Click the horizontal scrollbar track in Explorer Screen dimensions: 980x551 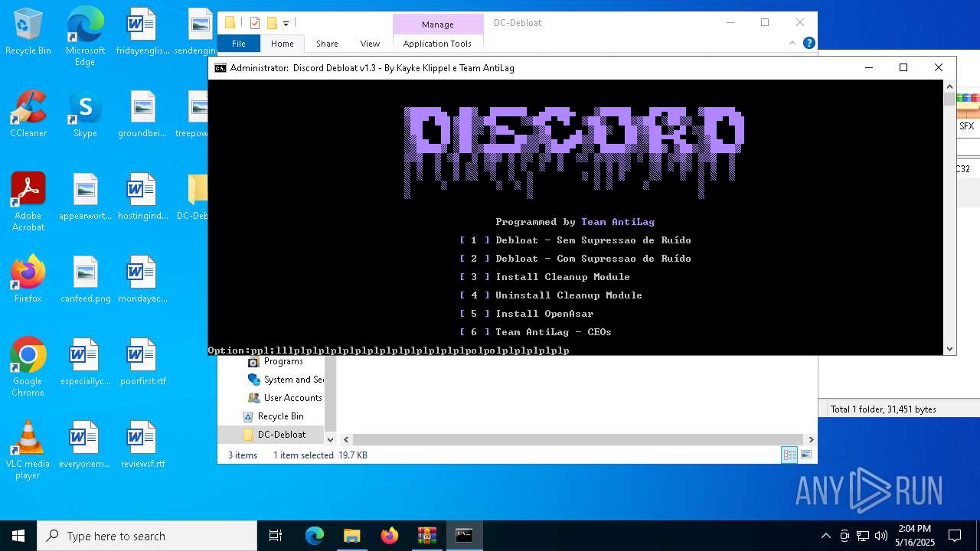point(578,439)
